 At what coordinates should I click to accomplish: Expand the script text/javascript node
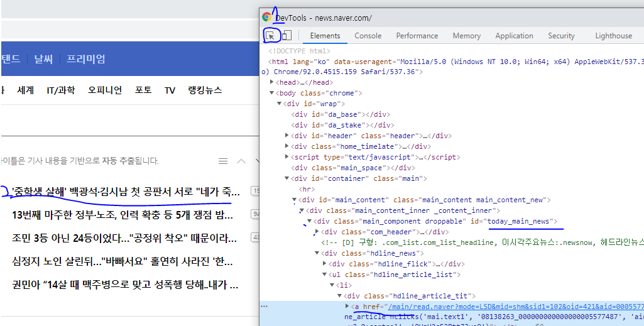(x=287, y=157)
